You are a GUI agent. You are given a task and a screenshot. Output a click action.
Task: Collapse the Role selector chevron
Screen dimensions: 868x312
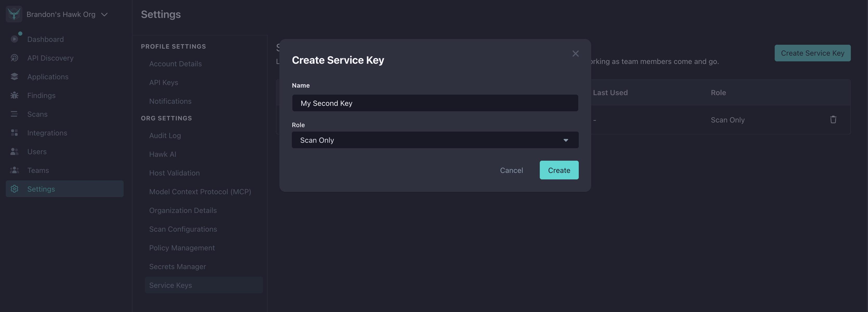566,140
